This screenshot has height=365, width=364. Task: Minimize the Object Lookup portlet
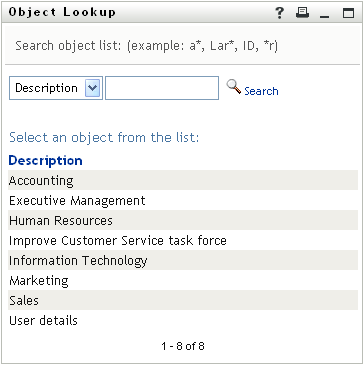point(324,17)
